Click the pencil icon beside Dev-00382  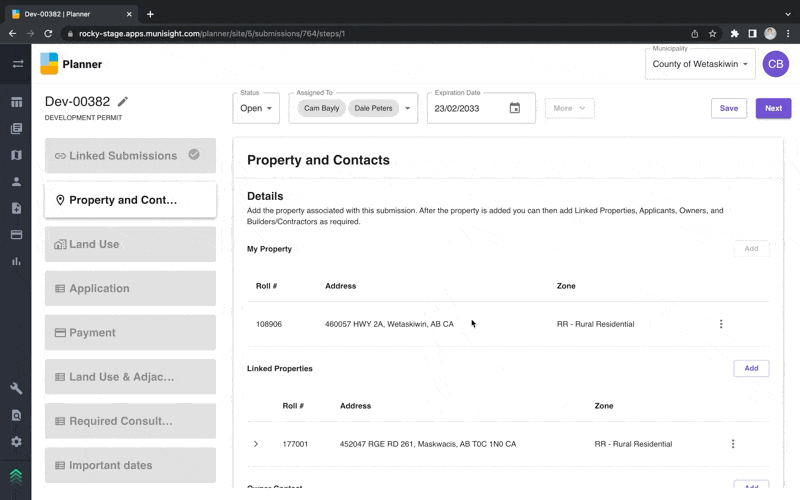[x=123, y=102]
